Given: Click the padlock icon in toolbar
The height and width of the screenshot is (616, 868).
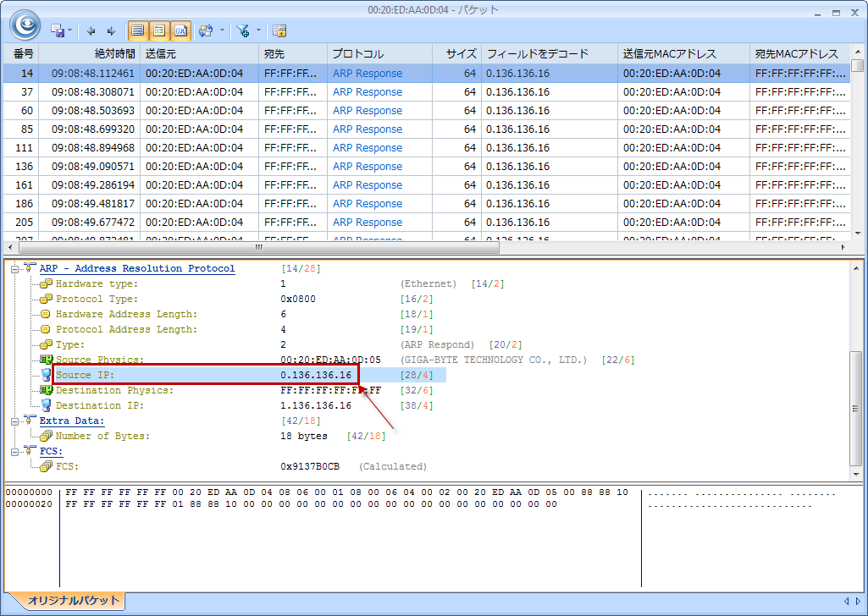Looking at the screenshot, I should tap(279, 31).
